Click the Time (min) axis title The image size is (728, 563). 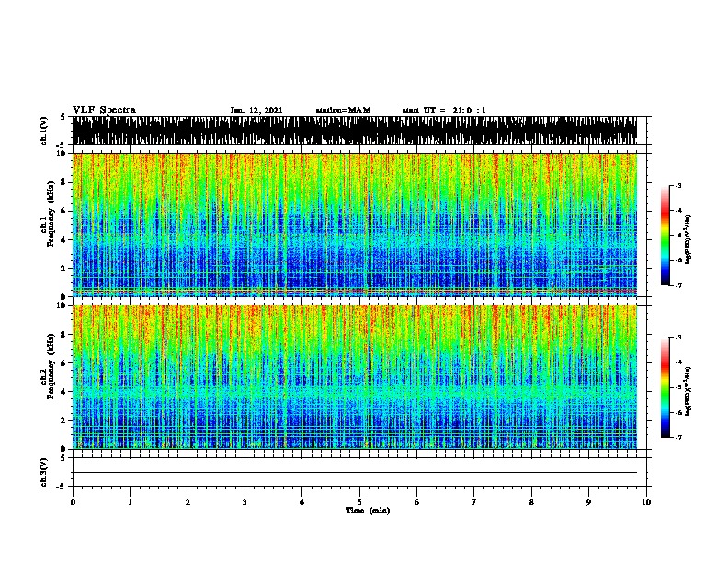(368, 511)
